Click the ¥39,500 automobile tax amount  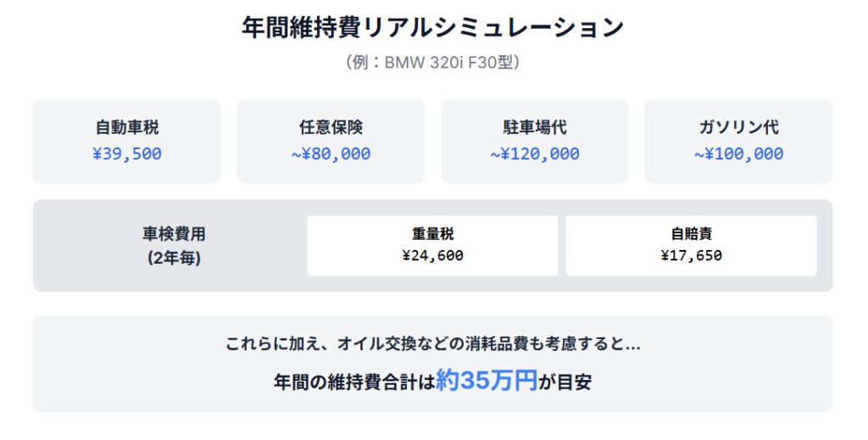click(127, 153)
